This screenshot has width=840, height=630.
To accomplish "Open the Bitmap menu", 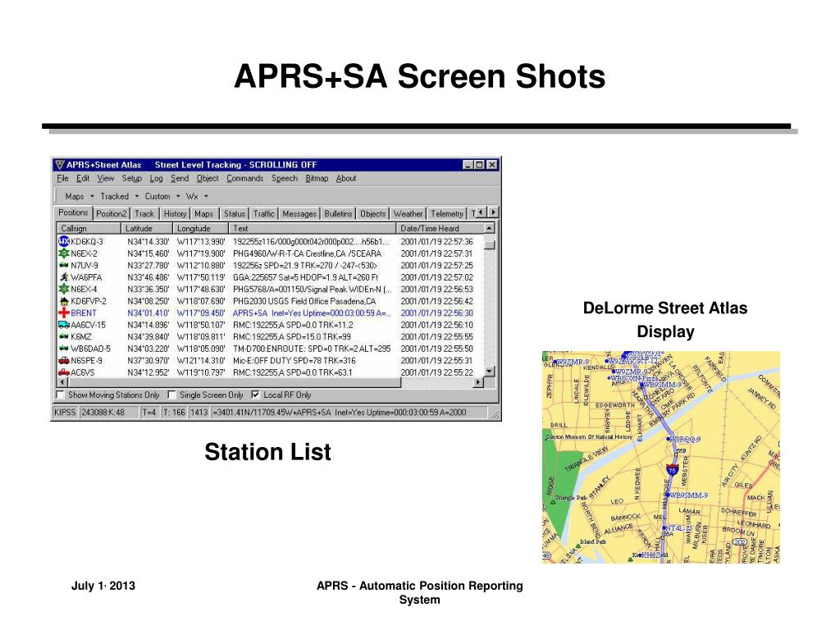I will pyautogui.click(x=317, y=178).
